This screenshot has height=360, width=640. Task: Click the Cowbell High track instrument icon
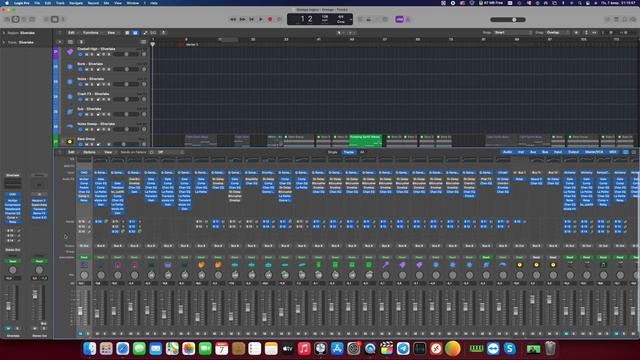click(70, 52)
